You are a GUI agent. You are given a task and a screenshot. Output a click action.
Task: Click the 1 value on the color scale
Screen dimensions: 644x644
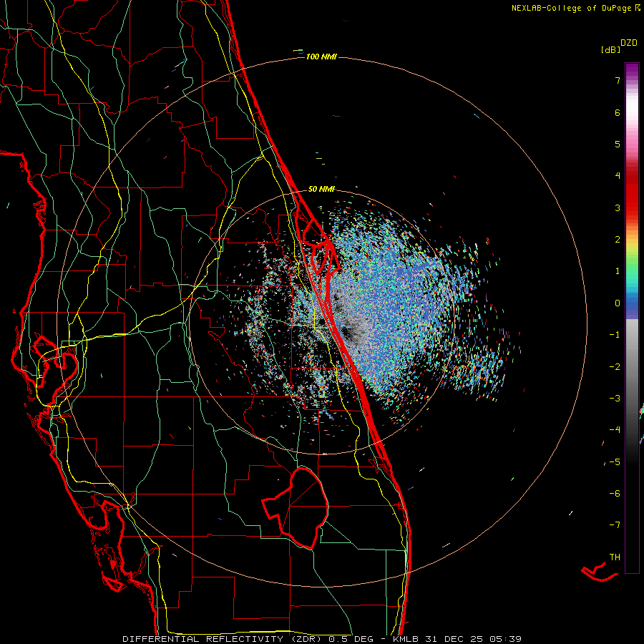[618, 271]
